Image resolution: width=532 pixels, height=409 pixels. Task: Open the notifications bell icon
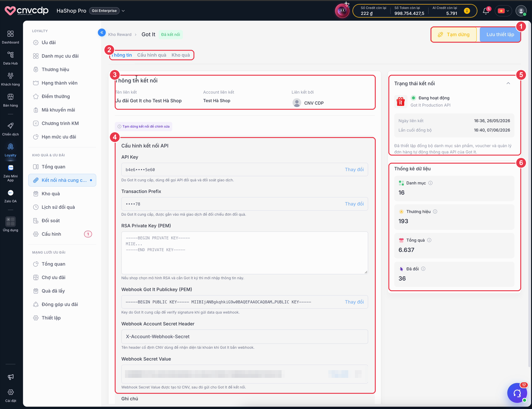click(x=486, y=11)
